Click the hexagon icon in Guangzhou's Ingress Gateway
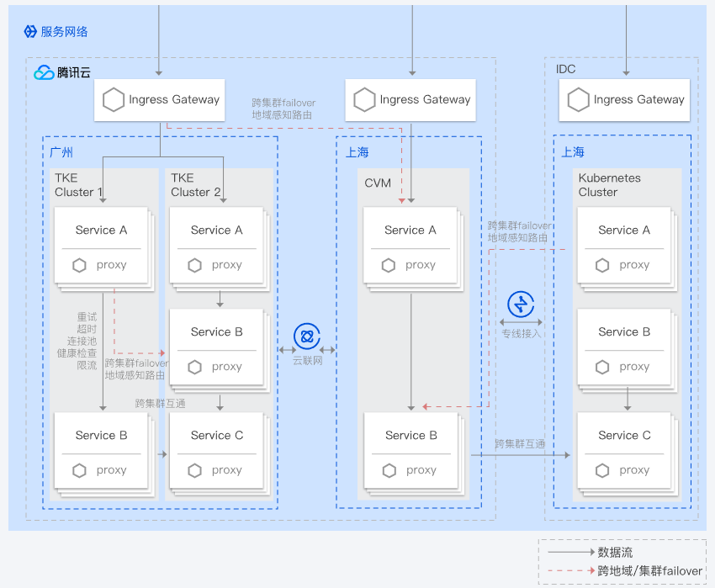 click(113, 99)
